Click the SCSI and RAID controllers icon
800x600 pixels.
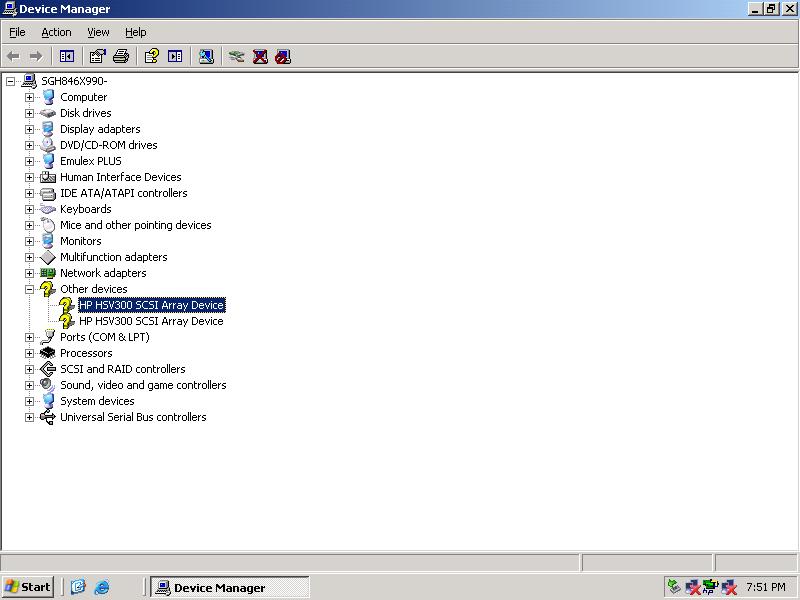pyautogui.click(x=47, y=369)
